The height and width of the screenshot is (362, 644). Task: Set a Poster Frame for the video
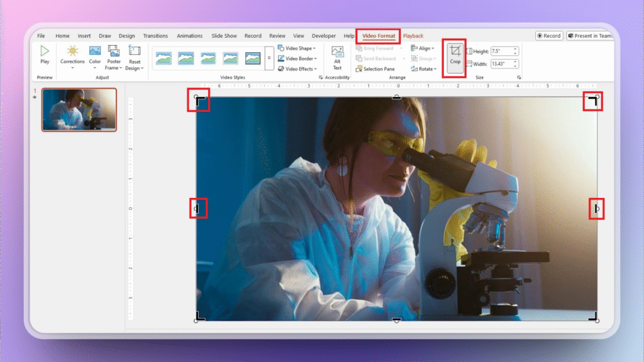(113, 57)
